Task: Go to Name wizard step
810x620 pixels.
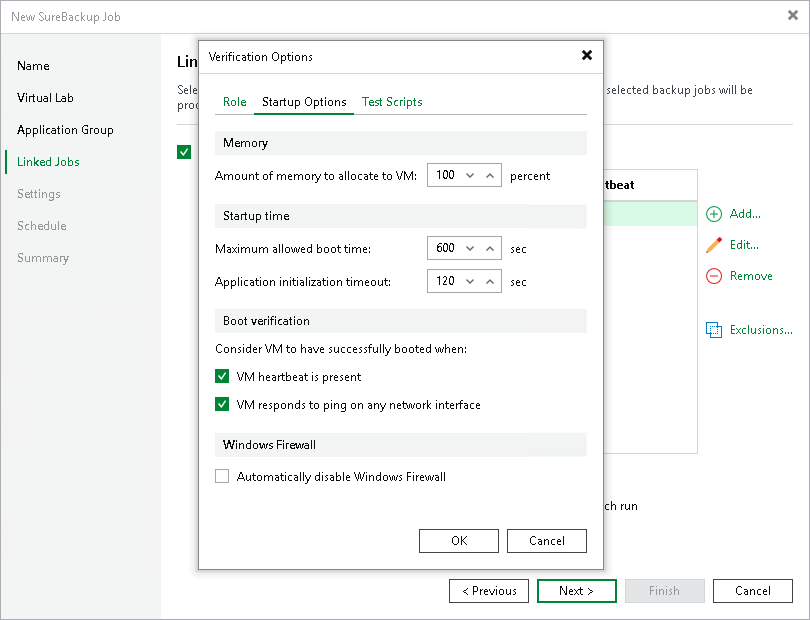Action: pyautogui.click(x=33, y=66)
